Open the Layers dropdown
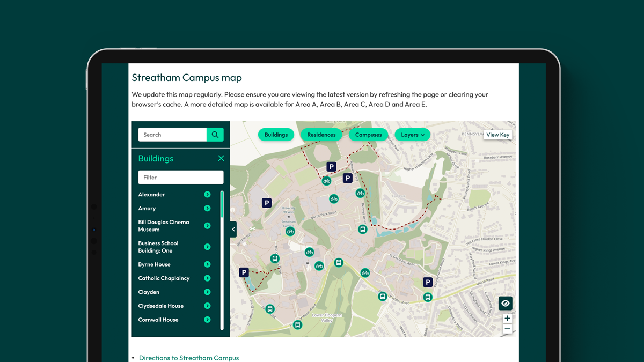 click(412, 135)
